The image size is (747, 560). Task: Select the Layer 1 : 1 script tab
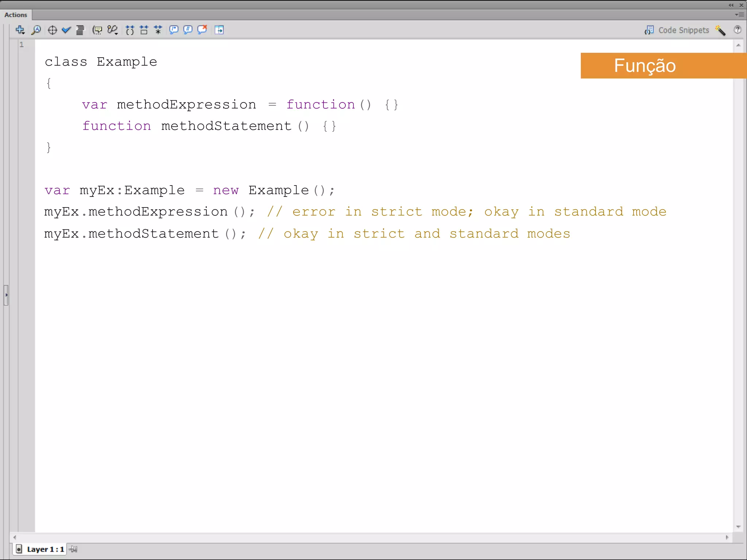click(x=40, y=549)
